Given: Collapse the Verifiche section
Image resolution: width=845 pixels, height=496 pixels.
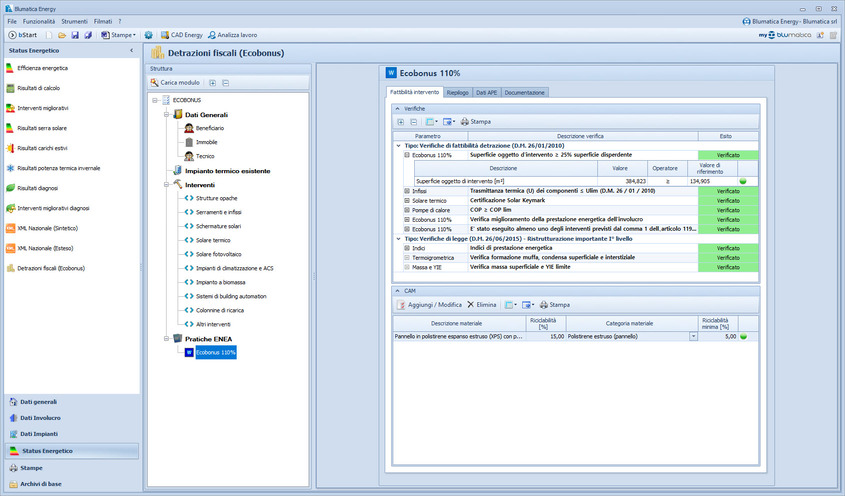Looking at the screenshot, I should click(398, 109).
